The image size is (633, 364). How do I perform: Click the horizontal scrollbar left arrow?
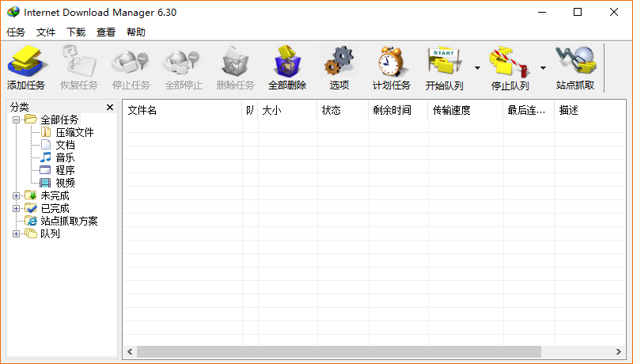130,352
